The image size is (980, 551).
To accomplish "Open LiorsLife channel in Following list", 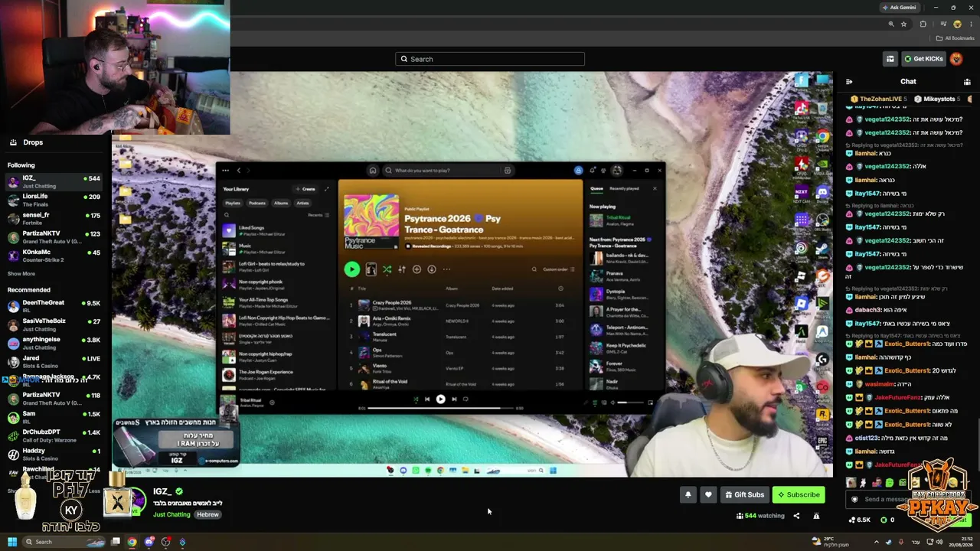I will 54,201.
